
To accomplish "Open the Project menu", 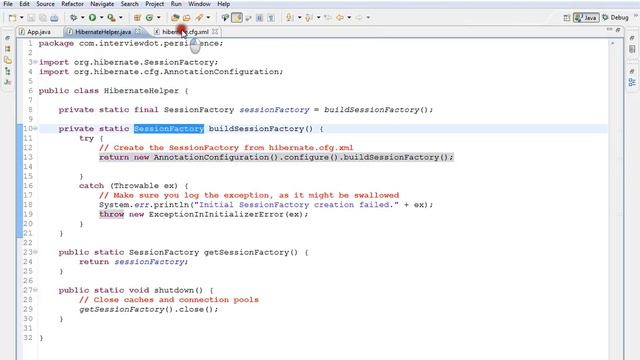I will (x=155, y=4).
